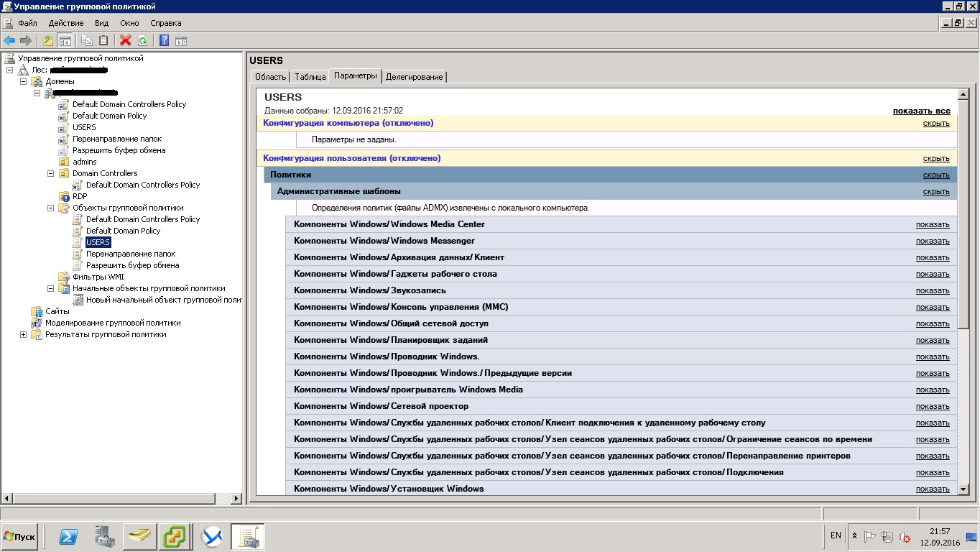Switch to the Область tab
The width and height of the screenshot is (980, 552).
pyautogui.click(x=271, y=77)
